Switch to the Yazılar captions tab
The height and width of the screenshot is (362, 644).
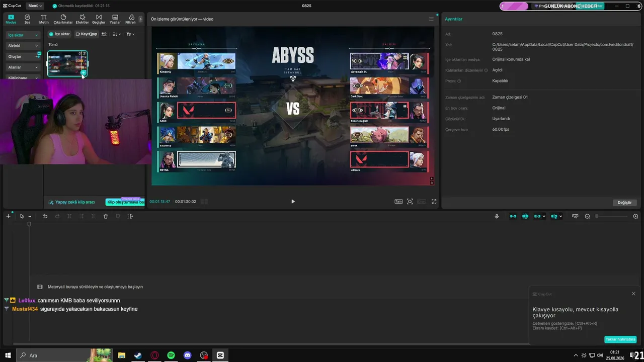[x=115, y=19]
